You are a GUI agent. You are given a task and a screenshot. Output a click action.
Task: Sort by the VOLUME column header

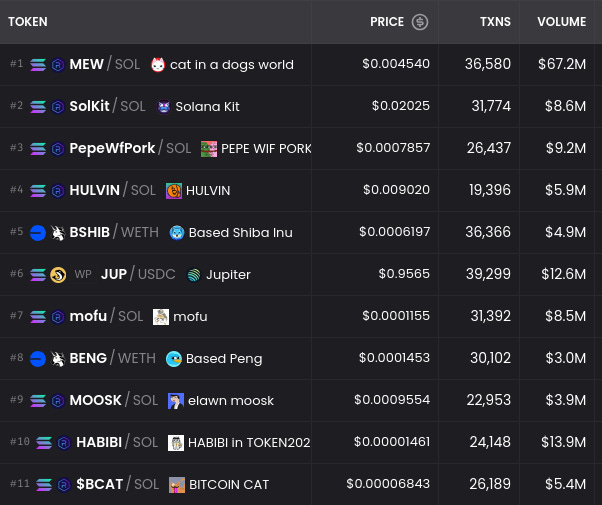point(561,22)
